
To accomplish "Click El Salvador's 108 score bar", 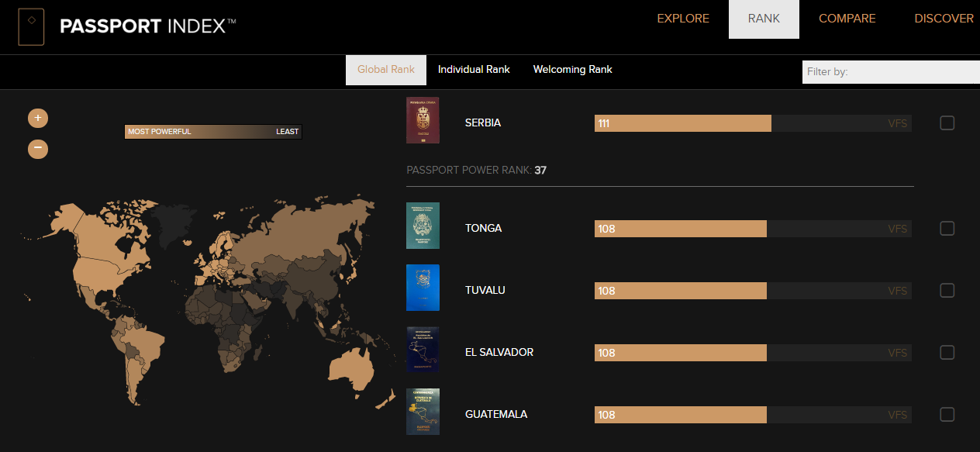I will point(681,353).
